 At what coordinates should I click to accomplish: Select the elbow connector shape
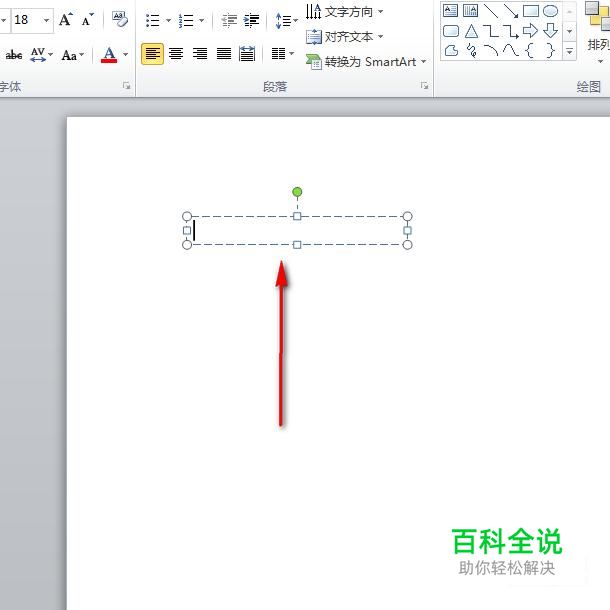click(491, 31)
